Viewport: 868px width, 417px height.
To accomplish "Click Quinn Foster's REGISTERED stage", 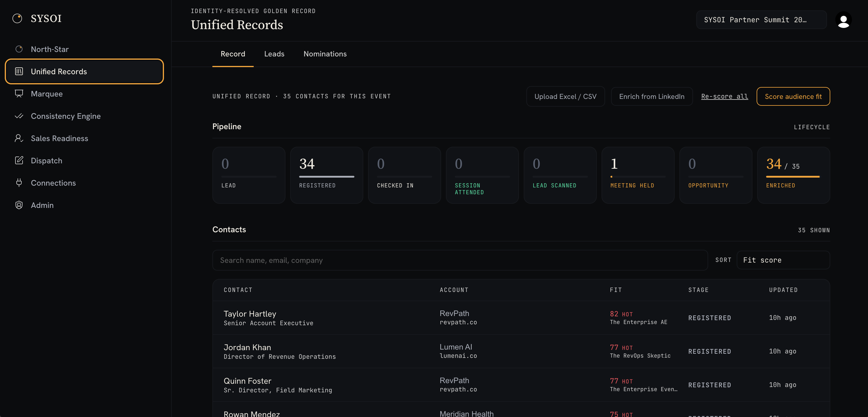I will point(709,385).
